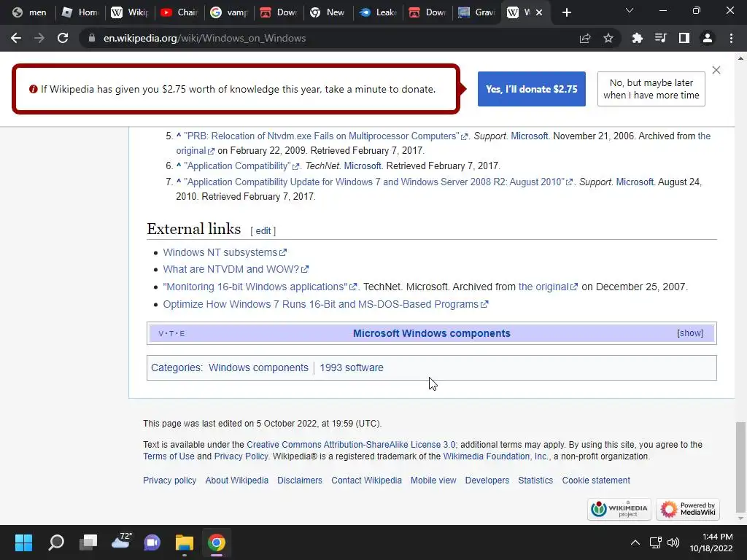747x560 pixels.
Task: Expand Microsoft Windows components with [show]
Action: pos(690,332)
